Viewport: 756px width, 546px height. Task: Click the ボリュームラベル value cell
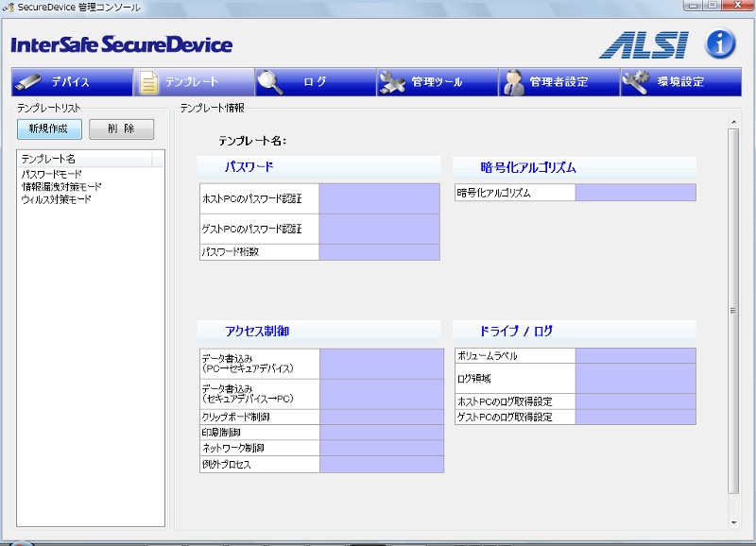point(635,355)
